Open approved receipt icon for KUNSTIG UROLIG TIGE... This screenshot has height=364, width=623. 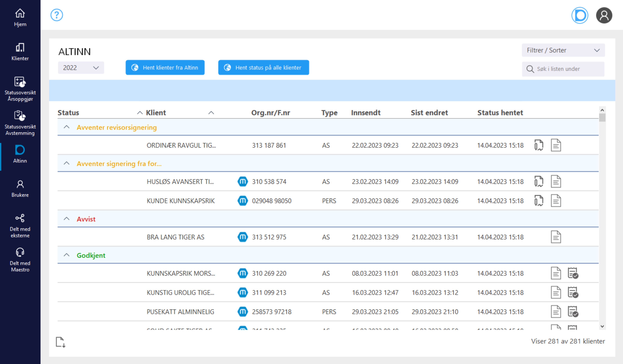(x=573, y=292)
